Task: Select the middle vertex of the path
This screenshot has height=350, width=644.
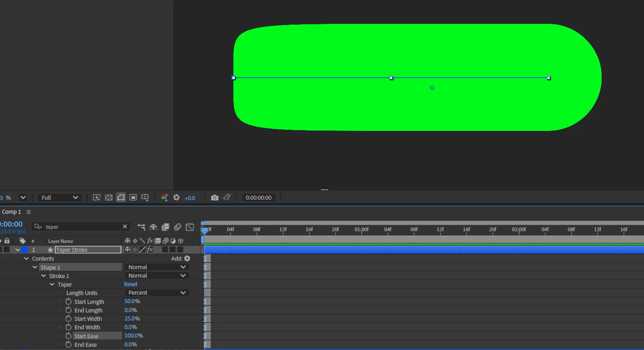Action: tap(391, 78)
